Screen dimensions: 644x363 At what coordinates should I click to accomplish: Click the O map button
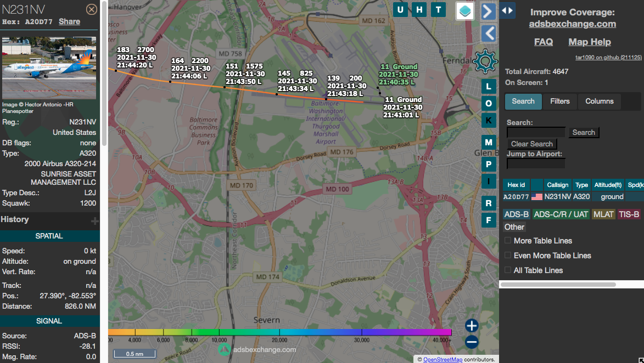click(x=488, y=104)
